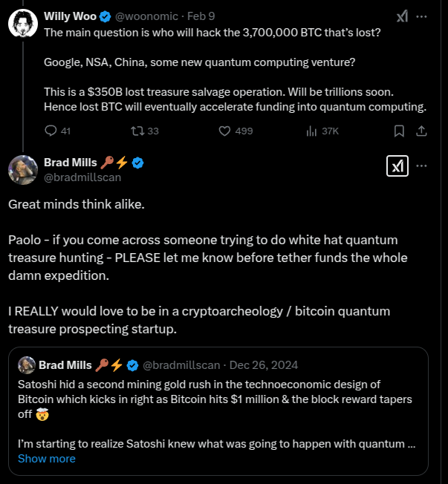The height and width of the screenshot is (484, 448).
Task: Open the Dec 26, 2024 quoted tweet date
Action: pos(264,365)
